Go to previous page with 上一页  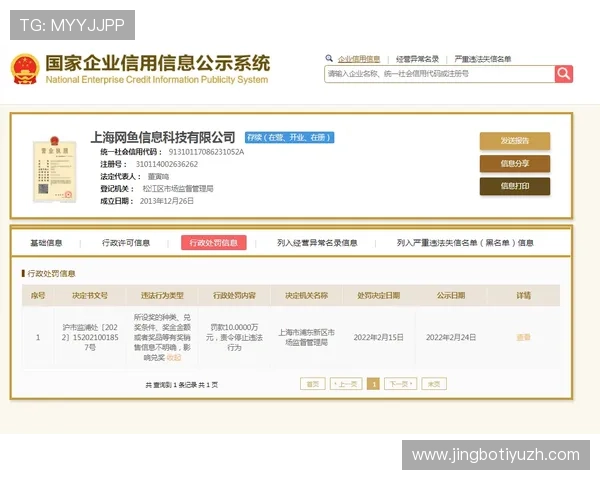(x=346, y=384)
